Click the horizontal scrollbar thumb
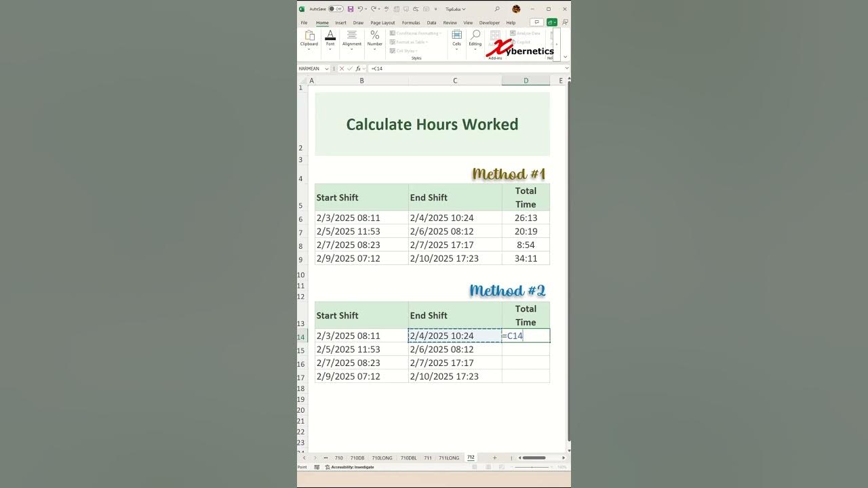Viewport: 868px width, 488px height. [534, 457]
